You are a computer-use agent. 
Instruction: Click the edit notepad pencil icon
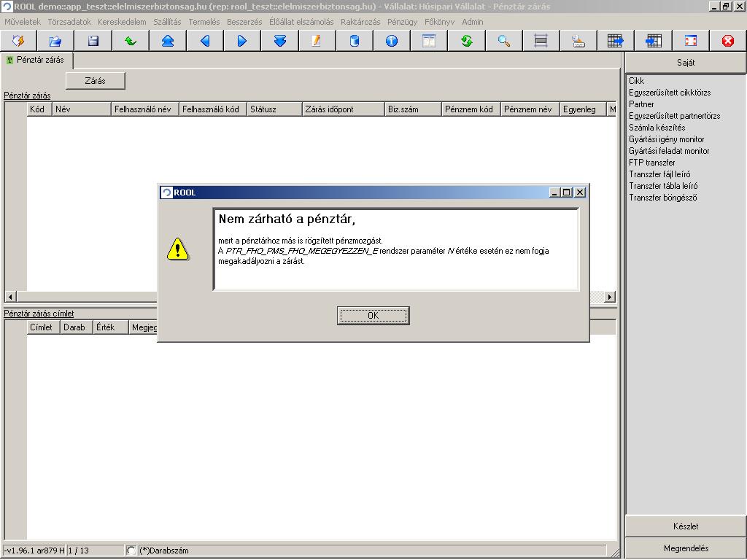317,41
